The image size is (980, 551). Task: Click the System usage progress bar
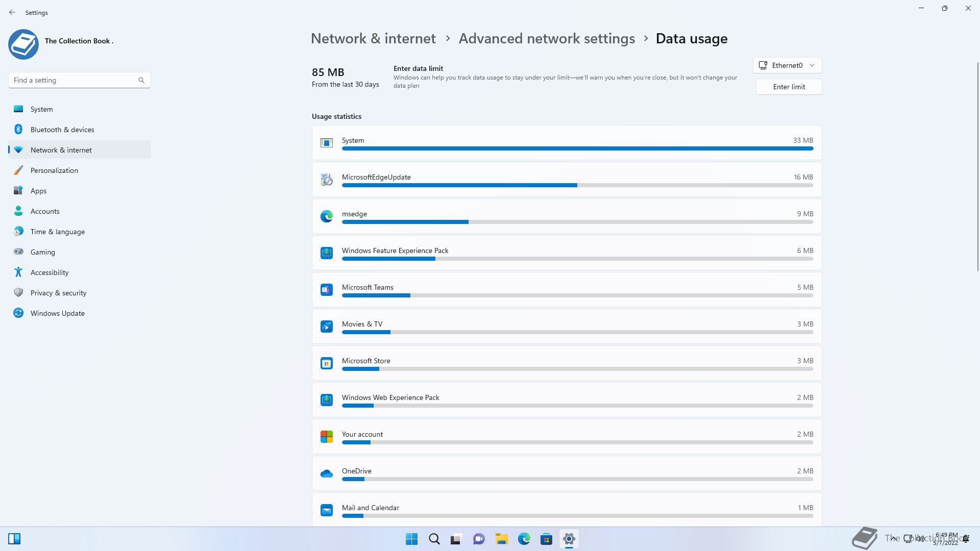point(577,148)
